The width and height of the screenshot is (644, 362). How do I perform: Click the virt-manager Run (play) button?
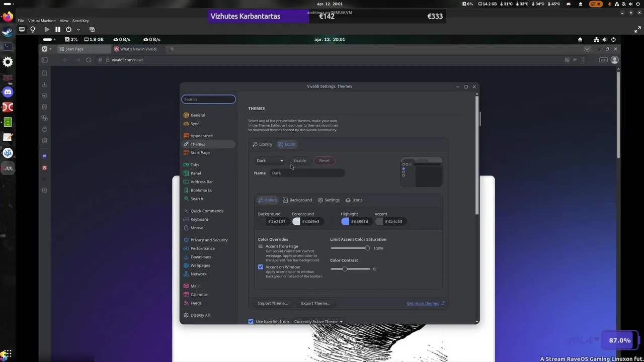click(x=47, y=29)
